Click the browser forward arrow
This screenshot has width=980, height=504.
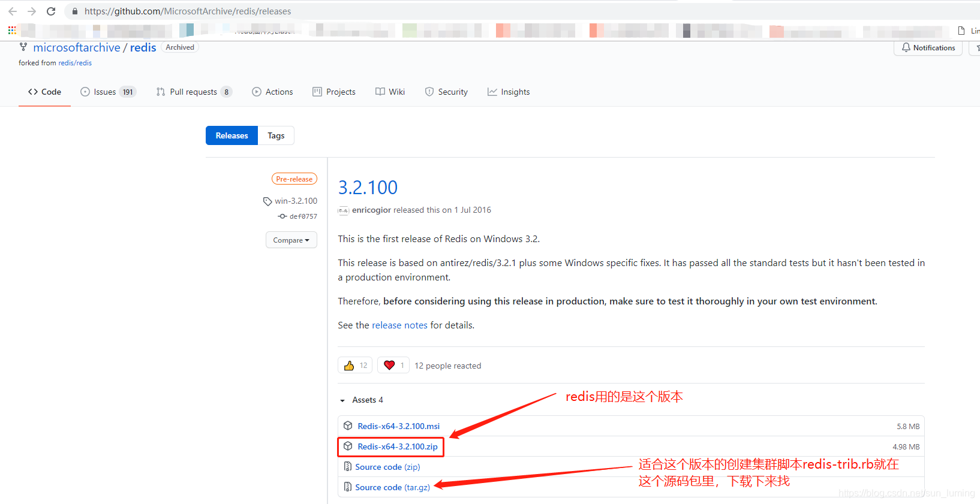(32, 11)
